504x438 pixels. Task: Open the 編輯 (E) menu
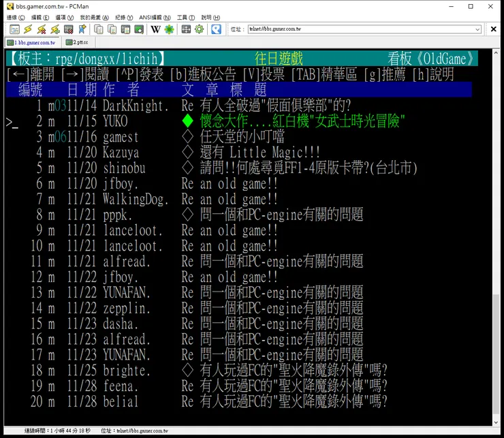pyautogui.click(x=40, y=17)
